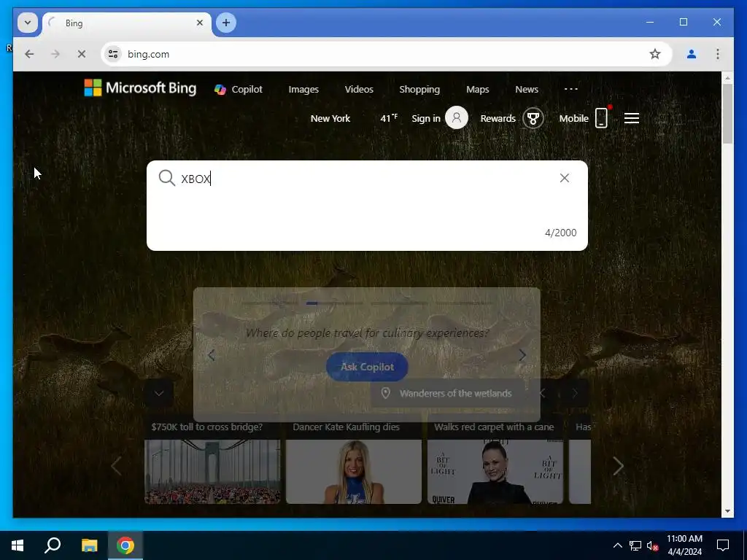Click the Microsoft Bing logo
747x560 pixels.
(140, 88)
